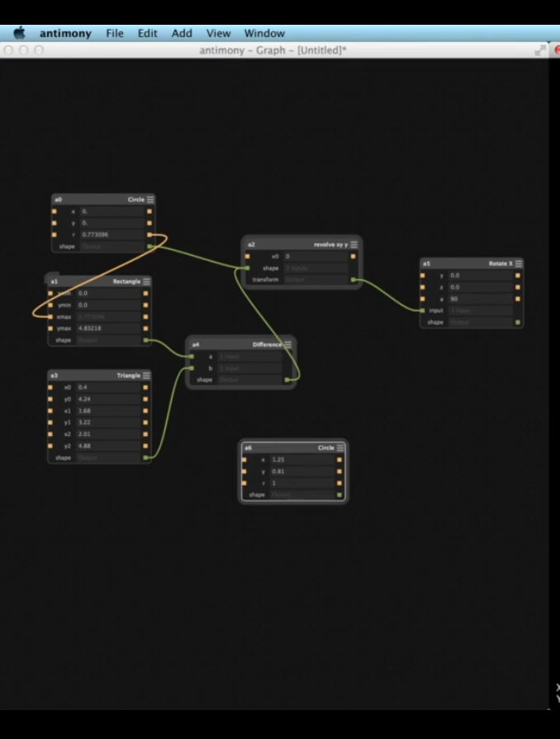Open the View menu
The image size is (560, 739).
pyautogui.click(x=218, y=34)
